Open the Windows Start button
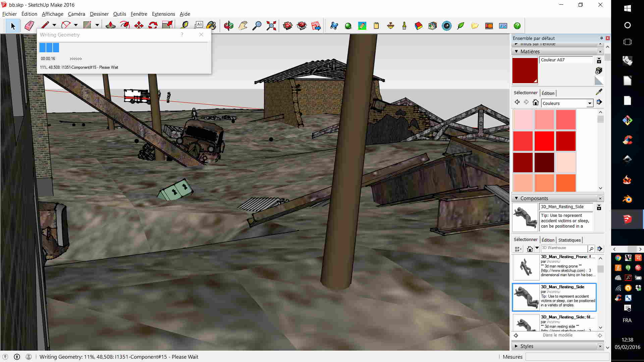The height and width of the screenshot is (362, 644). (627, 8)
